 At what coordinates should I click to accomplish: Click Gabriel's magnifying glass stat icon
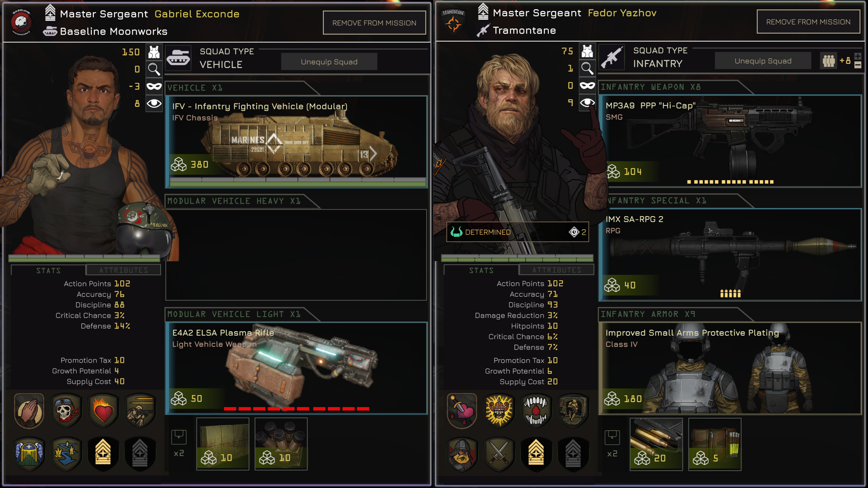(x=154, y=69)
